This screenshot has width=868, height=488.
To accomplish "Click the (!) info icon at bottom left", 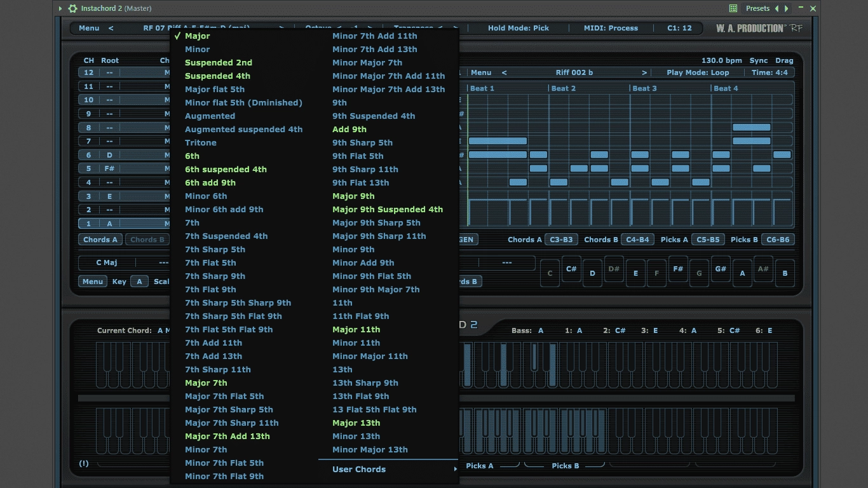I will tap(84, 463).
